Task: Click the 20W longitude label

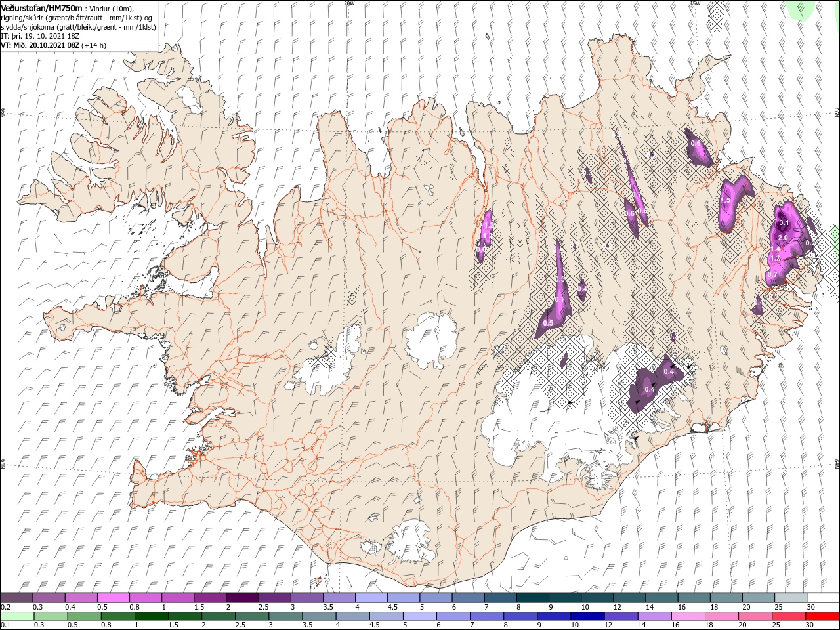Action: pos(349,3)
